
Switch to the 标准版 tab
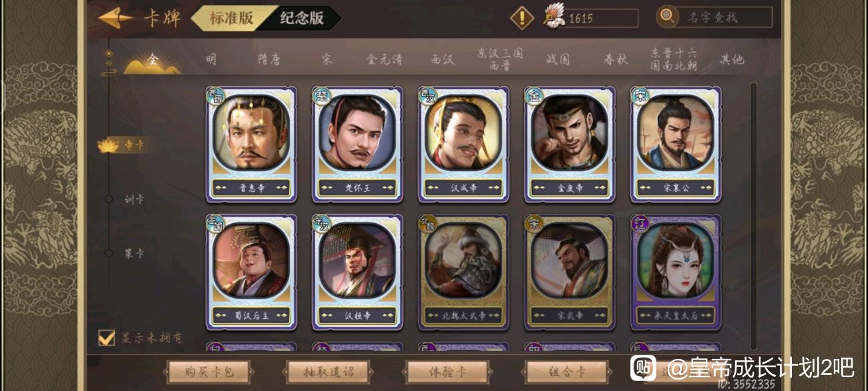(x=231, y=18)
